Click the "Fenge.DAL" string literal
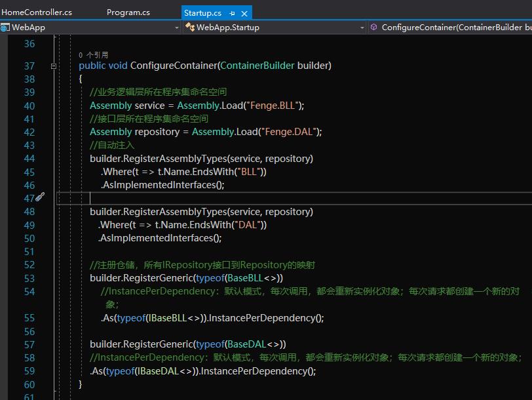This screenshot has width=532, height=400. [x=289, y=132]
